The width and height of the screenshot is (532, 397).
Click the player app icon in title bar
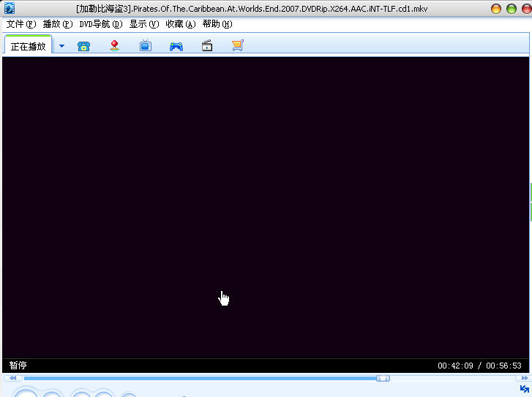click(9, 9)
